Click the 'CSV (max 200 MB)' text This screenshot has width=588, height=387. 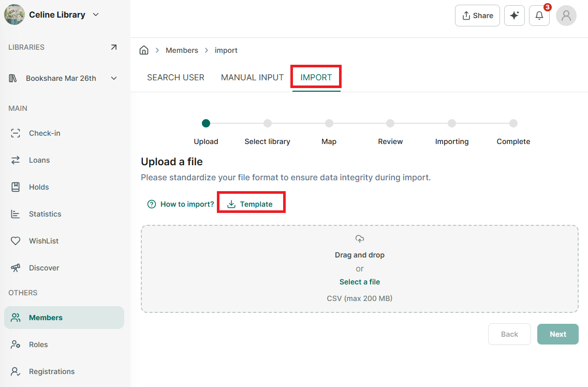coord(360,298)
